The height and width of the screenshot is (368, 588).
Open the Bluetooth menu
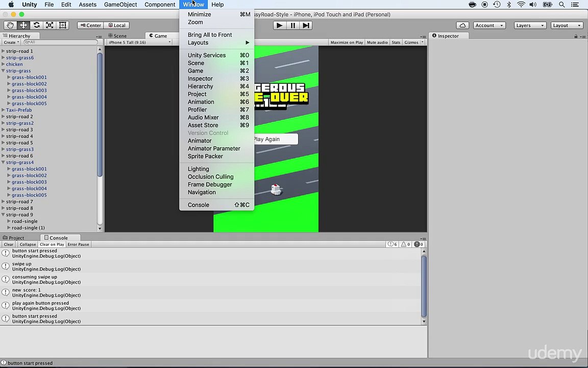(x=509, y=5)
